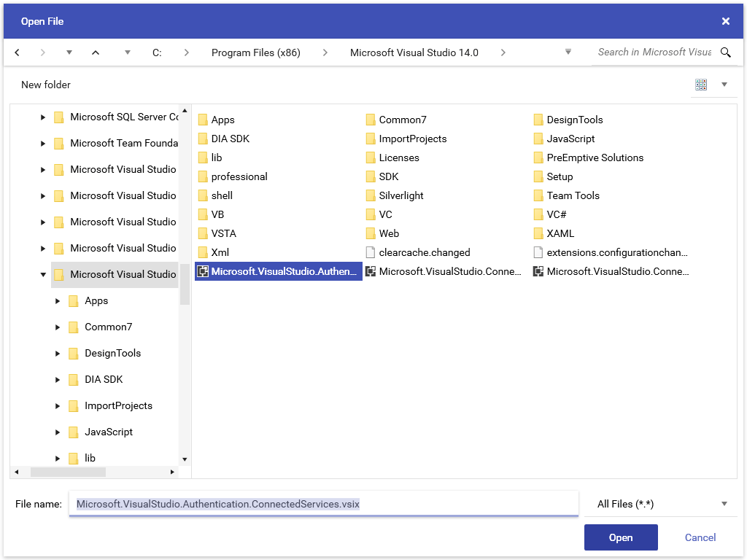747x560 pixels.
Task: Expand chevron after C: breadcrumb
Action: 186,52
